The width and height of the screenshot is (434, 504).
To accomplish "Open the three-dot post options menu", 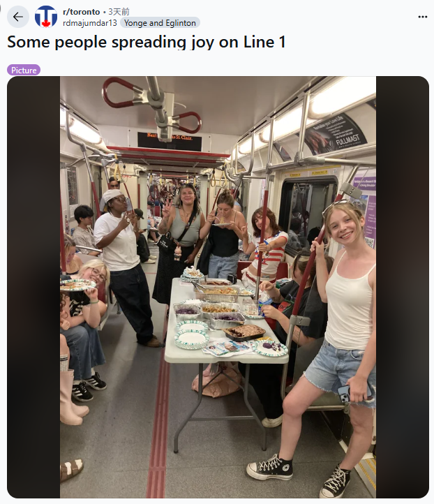I will coord(422,17).
